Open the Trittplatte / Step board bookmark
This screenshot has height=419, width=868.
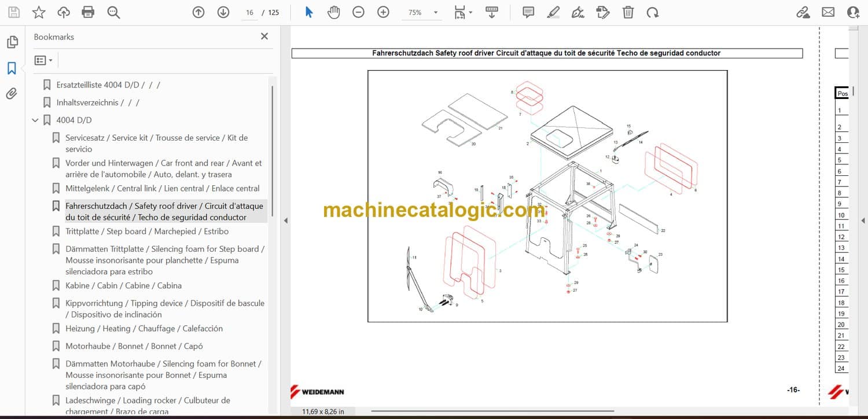click(147, 231)
